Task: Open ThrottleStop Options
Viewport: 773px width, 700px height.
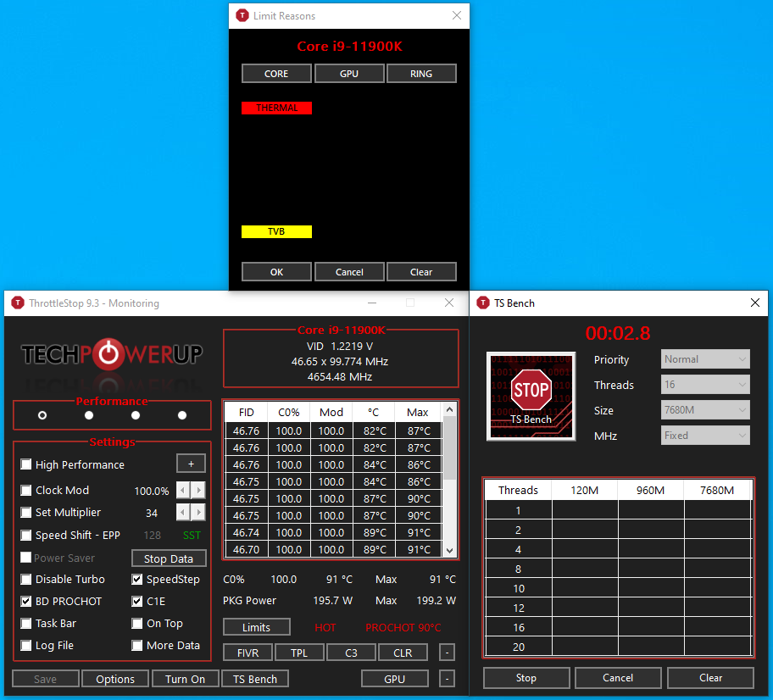Action: (x=115, y=679)
